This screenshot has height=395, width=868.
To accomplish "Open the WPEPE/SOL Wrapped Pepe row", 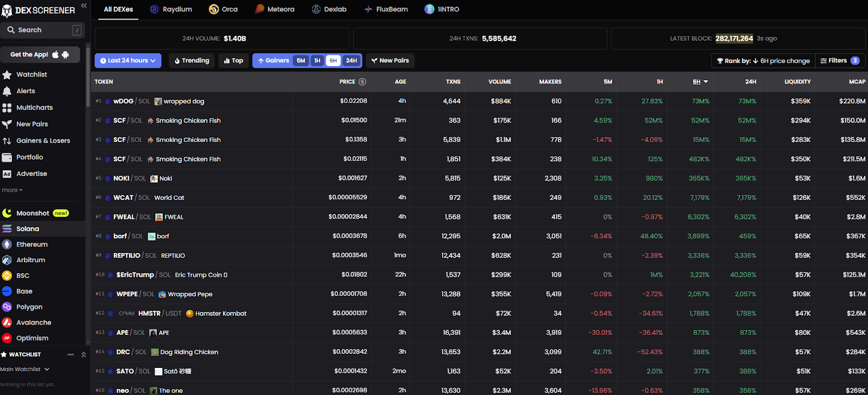I will click(x=480, y=294).
